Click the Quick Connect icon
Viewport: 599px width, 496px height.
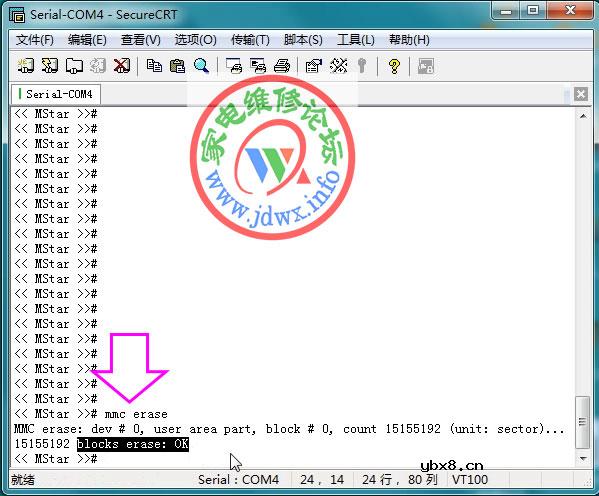pos(50,66)
